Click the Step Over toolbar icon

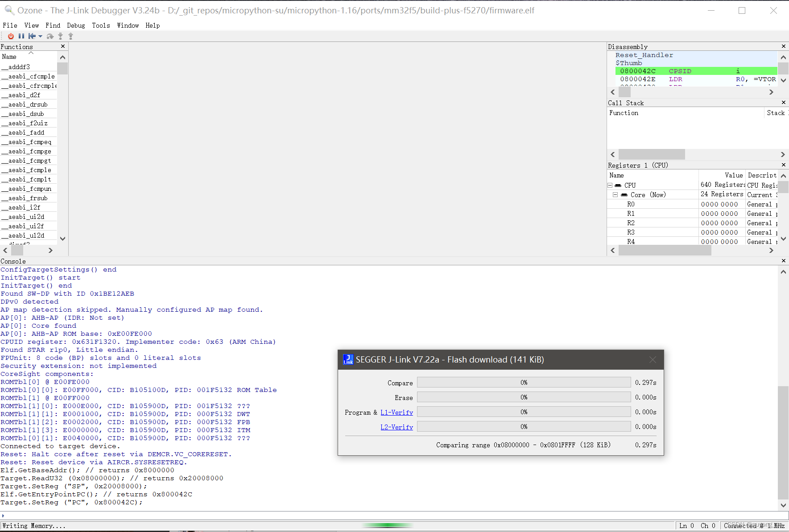(50, 36)
